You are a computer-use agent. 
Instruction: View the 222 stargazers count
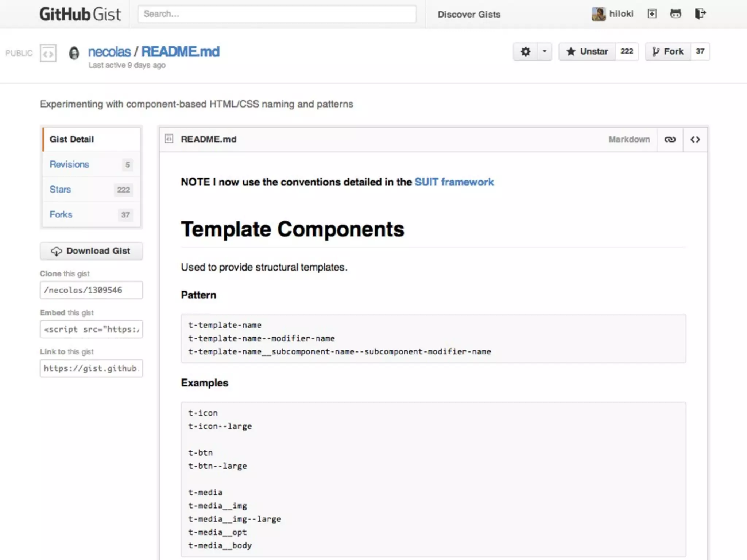click(627, 51)
